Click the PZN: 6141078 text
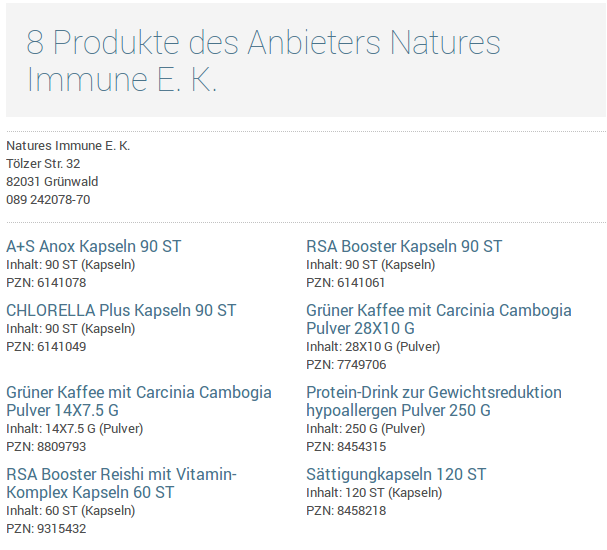The width and height of the screenshot is (607, 550). tap(46, 283)
